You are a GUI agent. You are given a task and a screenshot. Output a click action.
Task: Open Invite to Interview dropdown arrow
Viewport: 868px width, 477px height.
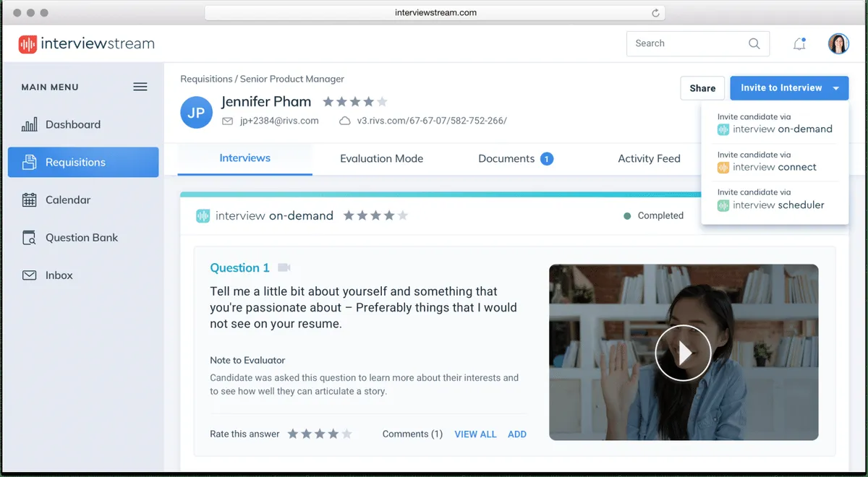[x=836, y=88]
